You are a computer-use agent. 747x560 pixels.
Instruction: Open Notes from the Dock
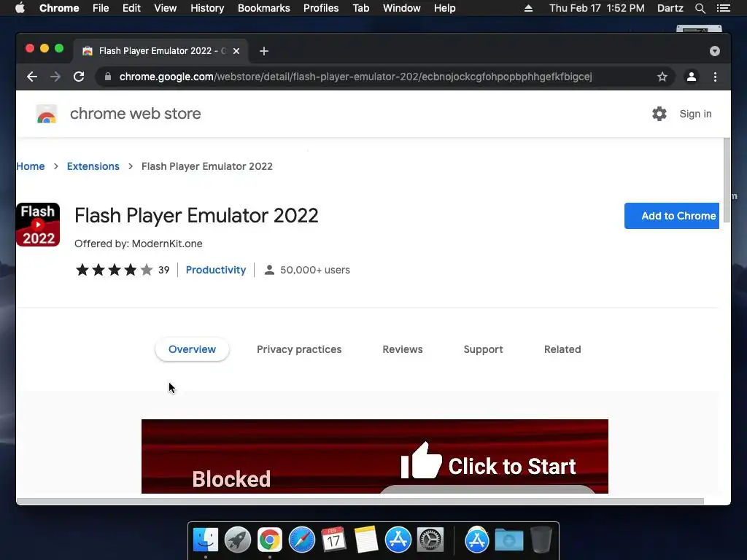(x=366, y=540)
